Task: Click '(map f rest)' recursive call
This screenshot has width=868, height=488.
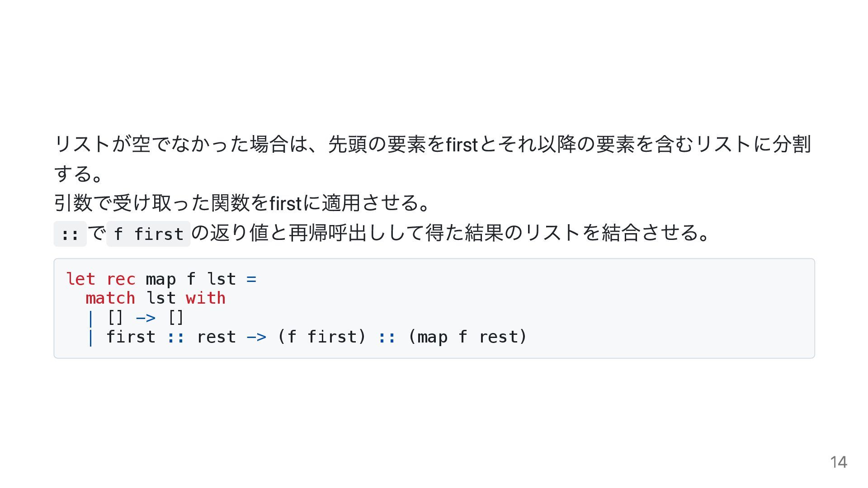Action: coord(467,337)
